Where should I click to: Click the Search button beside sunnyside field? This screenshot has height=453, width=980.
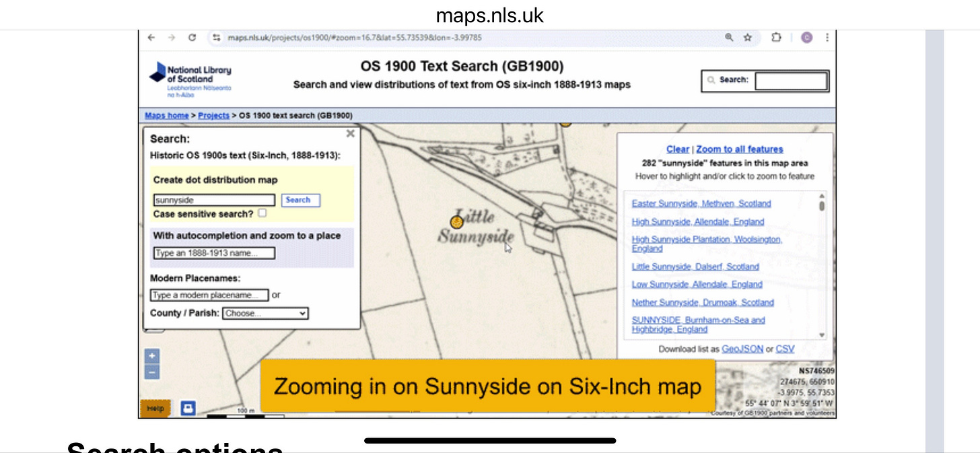300,200
